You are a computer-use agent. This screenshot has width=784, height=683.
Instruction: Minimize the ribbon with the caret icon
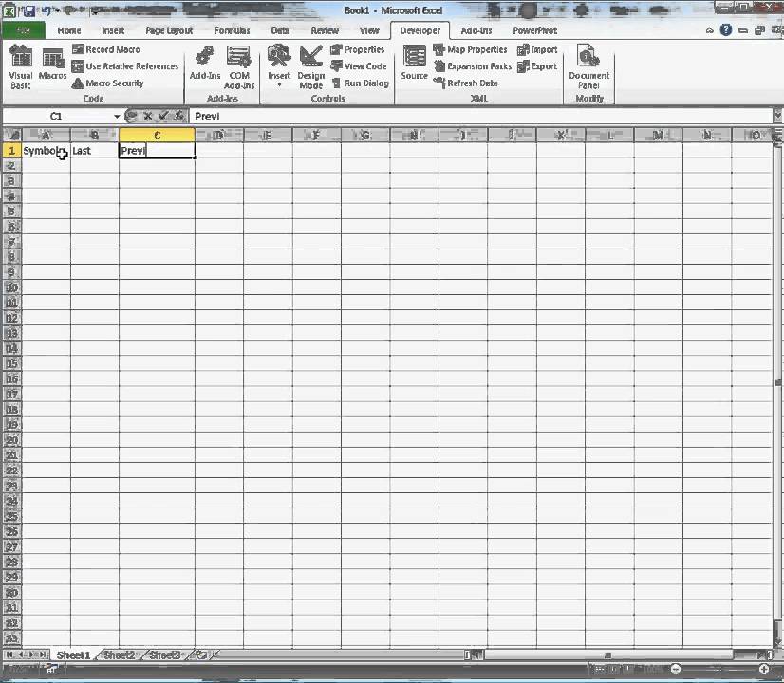click(710, 30)
